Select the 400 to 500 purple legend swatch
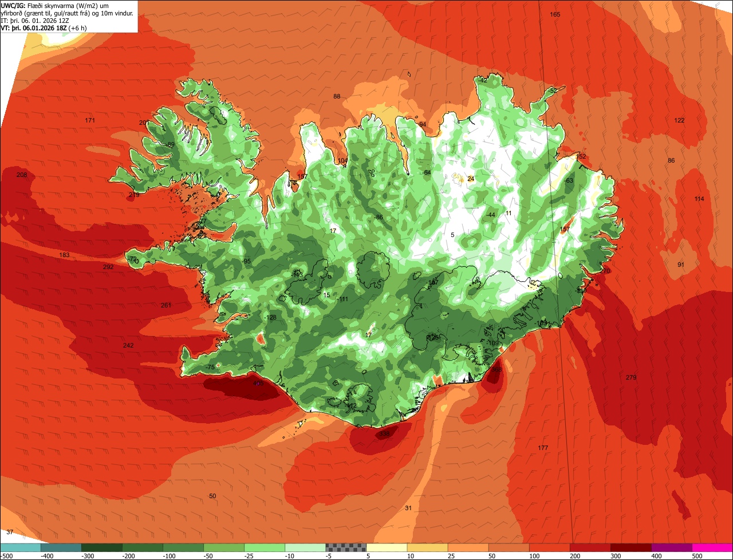This screenshot has width=733, height=560. [x=672, y=547]
